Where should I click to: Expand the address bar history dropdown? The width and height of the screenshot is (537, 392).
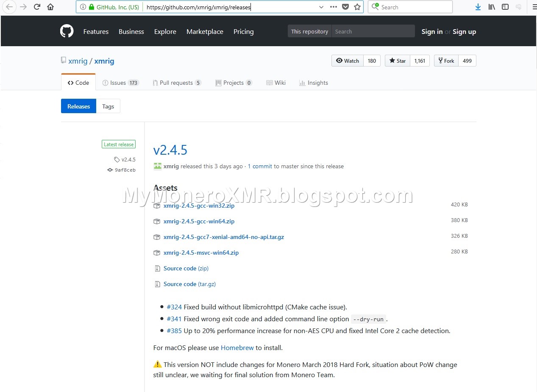[x=322, y=7]
